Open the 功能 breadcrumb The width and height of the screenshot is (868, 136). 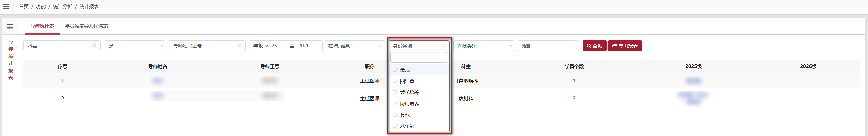pos(41,6)
